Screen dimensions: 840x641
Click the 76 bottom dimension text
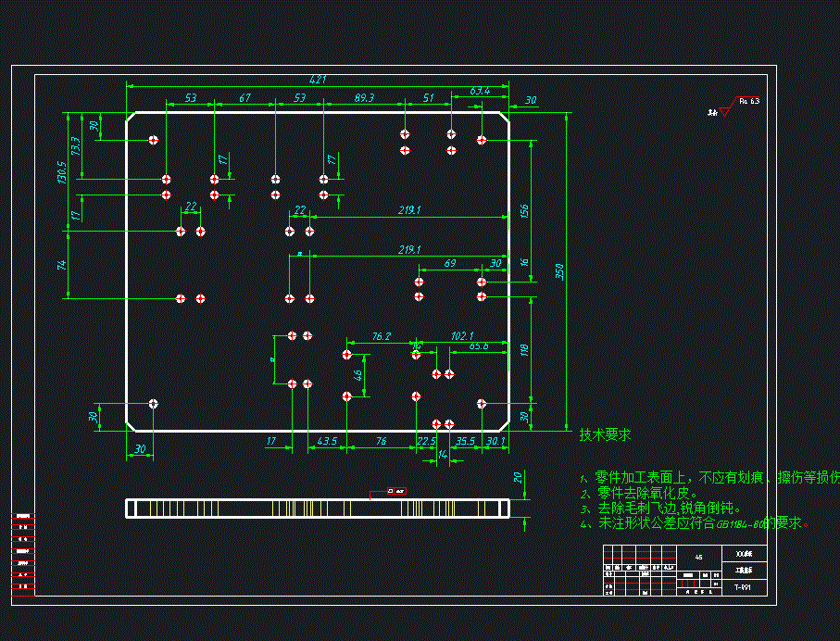(381, 441)
